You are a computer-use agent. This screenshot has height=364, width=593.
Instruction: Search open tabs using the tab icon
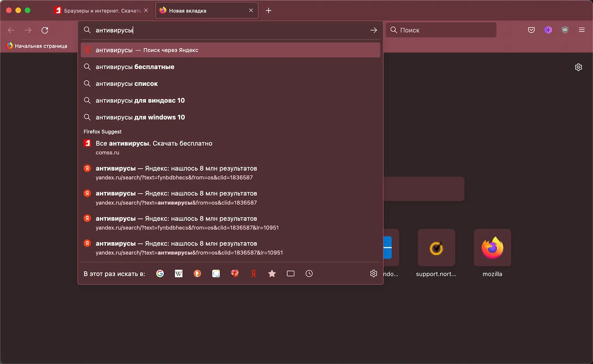coord(291,273)
